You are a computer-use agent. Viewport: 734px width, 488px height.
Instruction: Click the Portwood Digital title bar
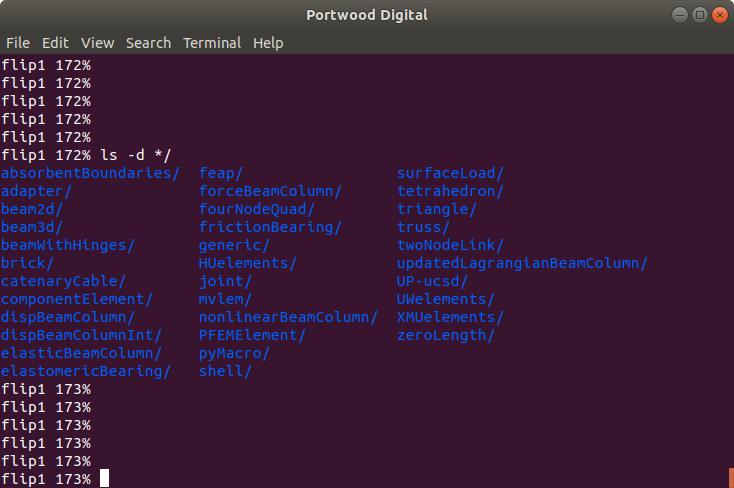366,14
